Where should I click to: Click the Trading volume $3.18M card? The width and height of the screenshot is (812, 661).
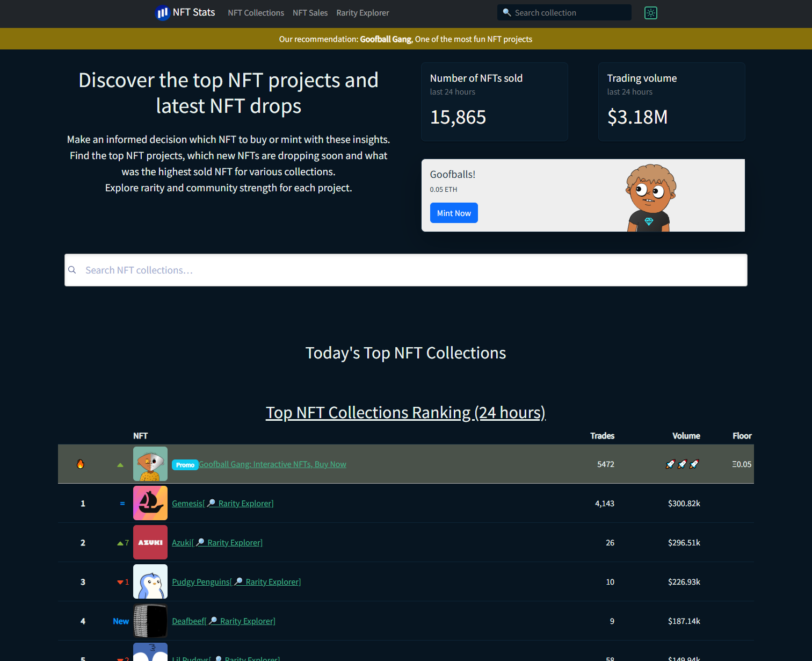672,102
